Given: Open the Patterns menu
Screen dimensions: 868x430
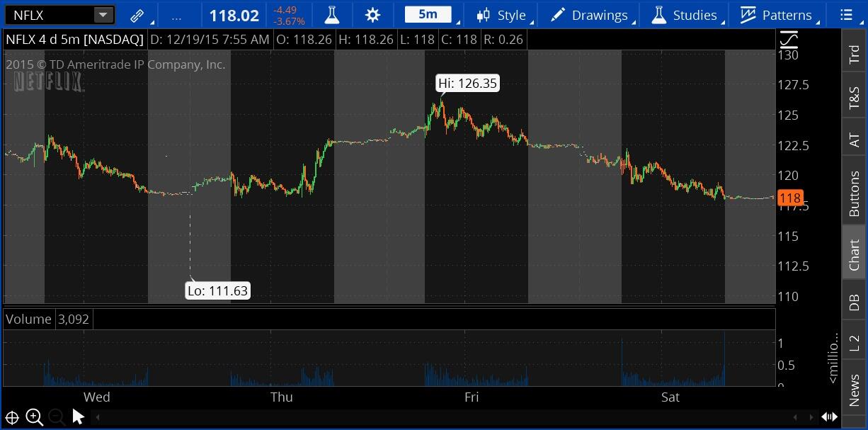Looking at the screenshot, I should [x=777, y=15].
